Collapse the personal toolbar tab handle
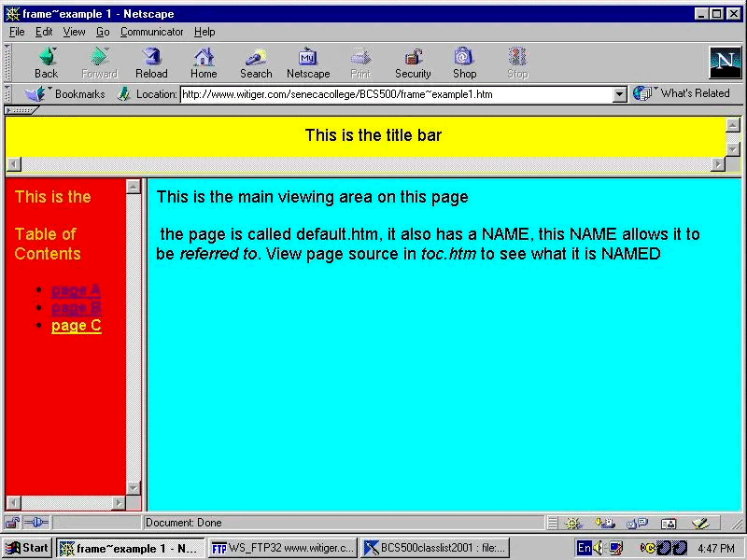Image resolution: width=747 pixels, height=560 pixels. click(x=21, y=110)
